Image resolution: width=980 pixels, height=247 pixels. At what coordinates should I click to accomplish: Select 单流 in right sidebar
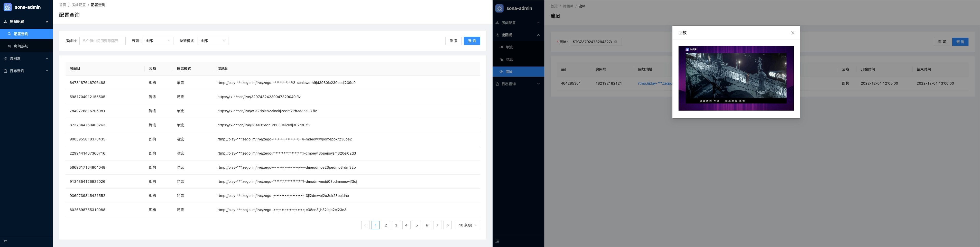point(518,47)
